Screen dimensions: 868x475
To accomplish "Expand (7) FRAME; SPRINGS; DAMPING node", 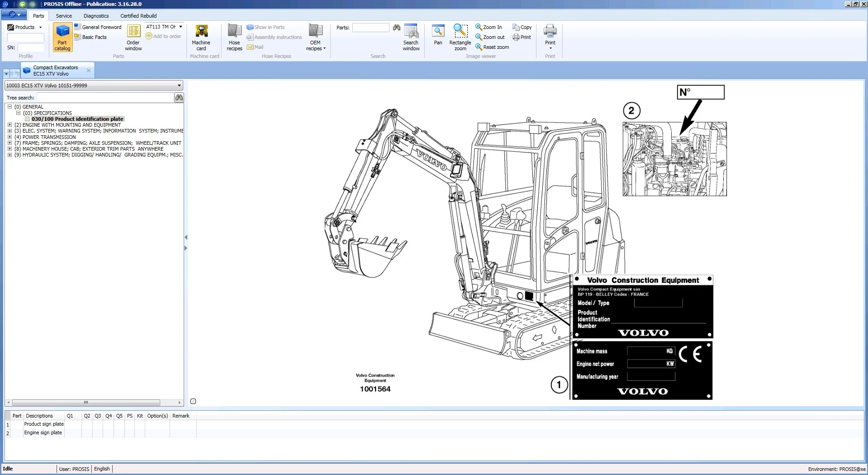I will click(9, 143).
